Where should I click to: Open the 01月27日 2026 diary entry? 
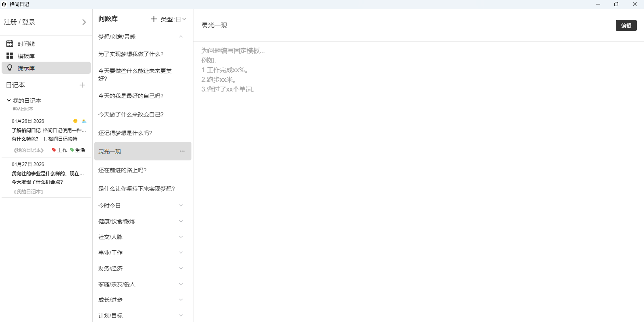coord(46,177)
